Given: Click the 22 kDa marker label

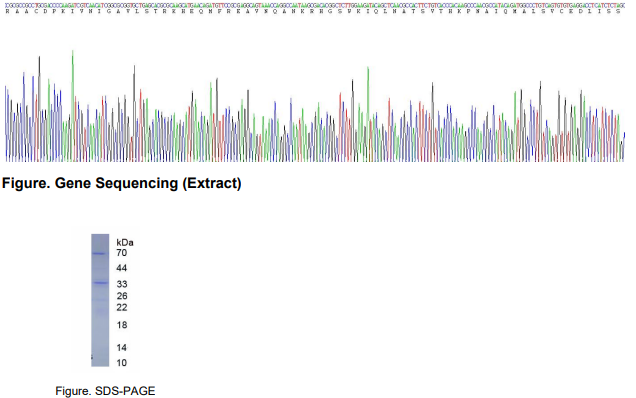Looking at the screenshot, I should point(122,308).
